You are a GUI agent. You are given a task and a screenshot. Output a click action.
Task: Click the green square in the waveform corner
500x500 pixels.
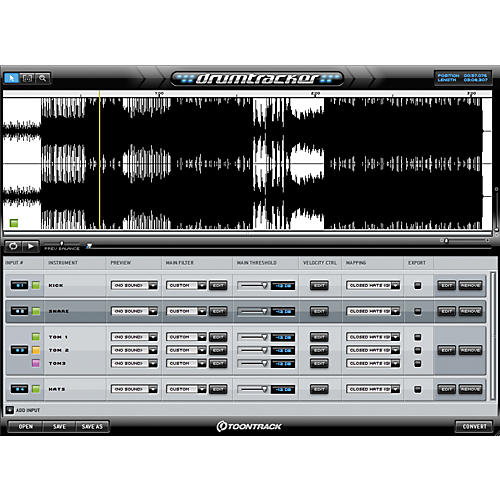(14, 223)
